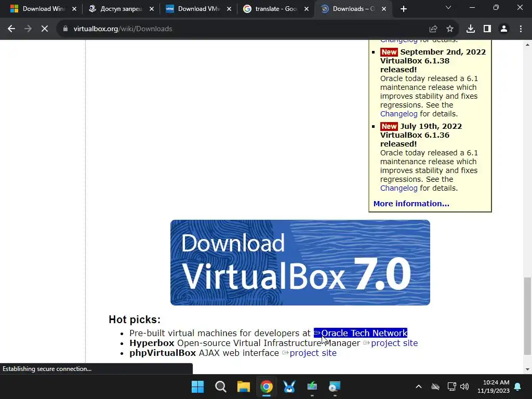
Task: Open network status tray icon
Action: click(451, 387)
